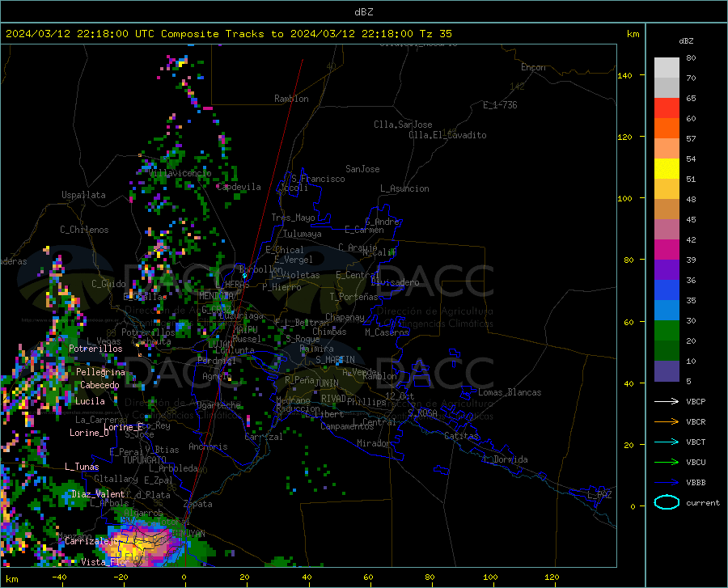The image size is (728, 588).
Task: Click the cyan 'current' ellipse legend icon
Action: pos(667,502)
